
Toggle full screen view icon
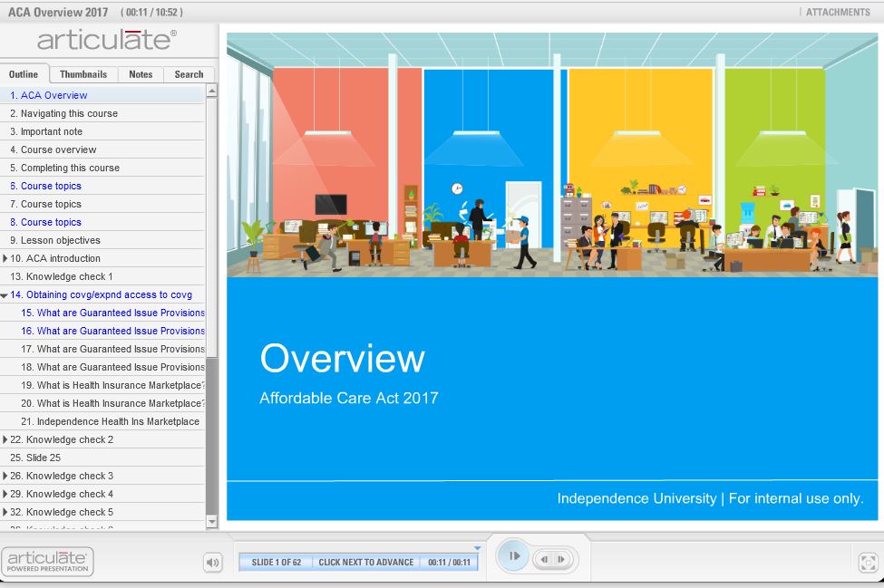pos(868,562)
